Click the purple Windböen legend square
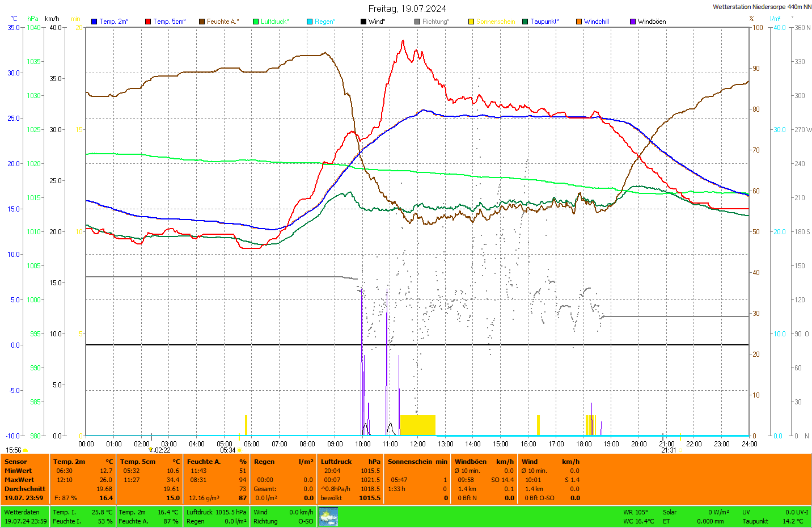The width and height of the screenshot is (812, 528). pyautogui.click(x=633, y=22)
